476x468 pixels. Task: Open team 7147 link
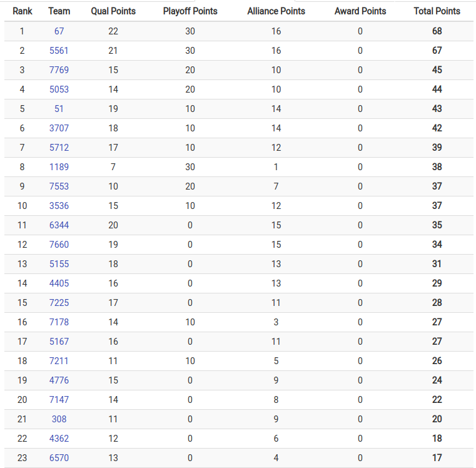pos(59,400)
